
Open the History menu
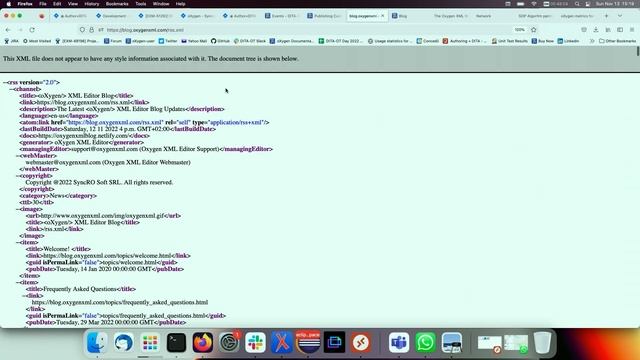(x=91, y=4)
